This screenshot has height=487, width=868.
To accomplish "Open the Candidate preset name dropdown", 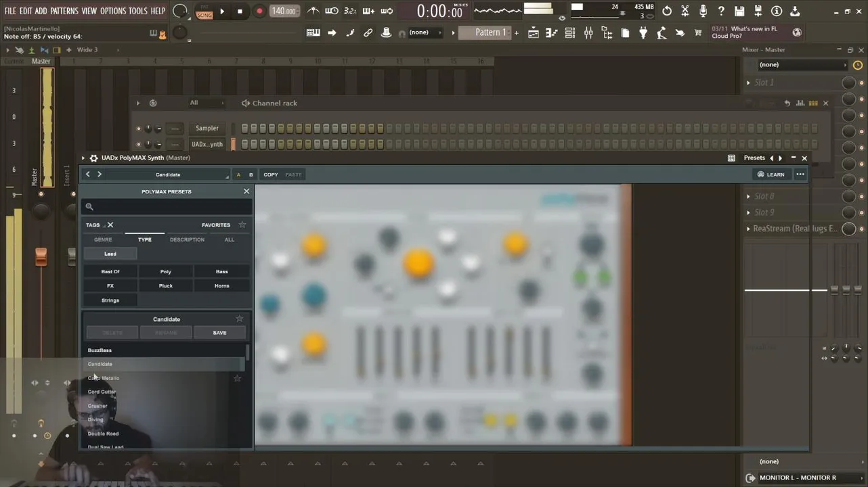I will (x=168, y=175).
